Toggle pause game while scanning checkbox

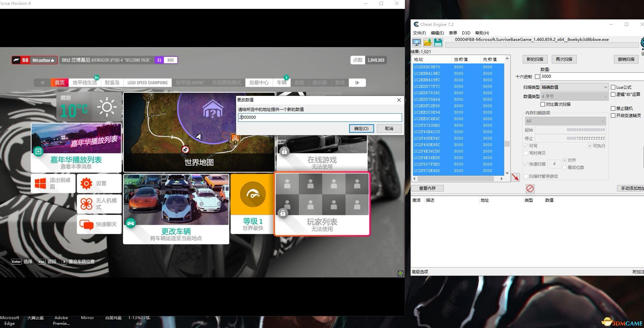(x=526, y=176)
